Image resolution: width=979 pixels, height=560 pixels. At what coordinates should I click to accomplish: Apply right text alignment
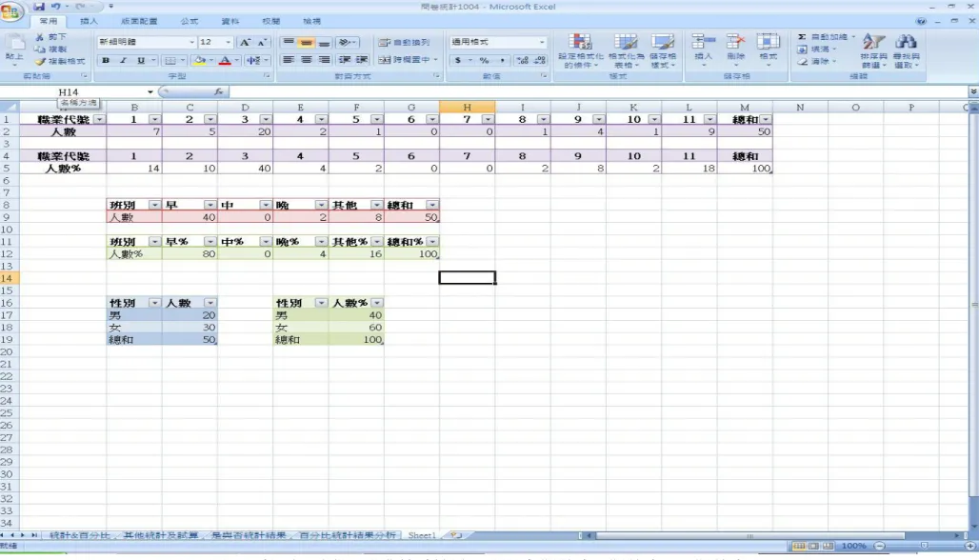click(324, 60)
